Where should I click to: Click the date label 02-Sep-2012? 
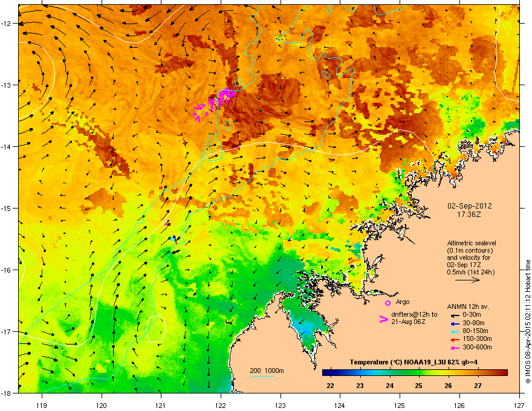(470, 206)
